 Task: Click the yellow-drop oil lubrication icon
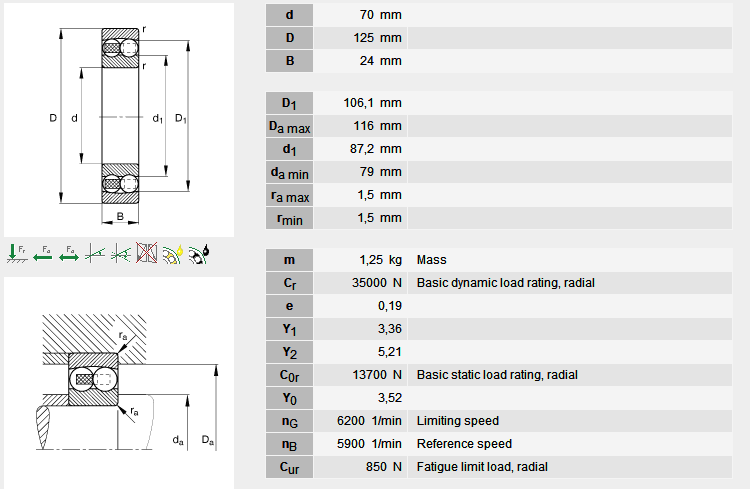pos(172,253)
